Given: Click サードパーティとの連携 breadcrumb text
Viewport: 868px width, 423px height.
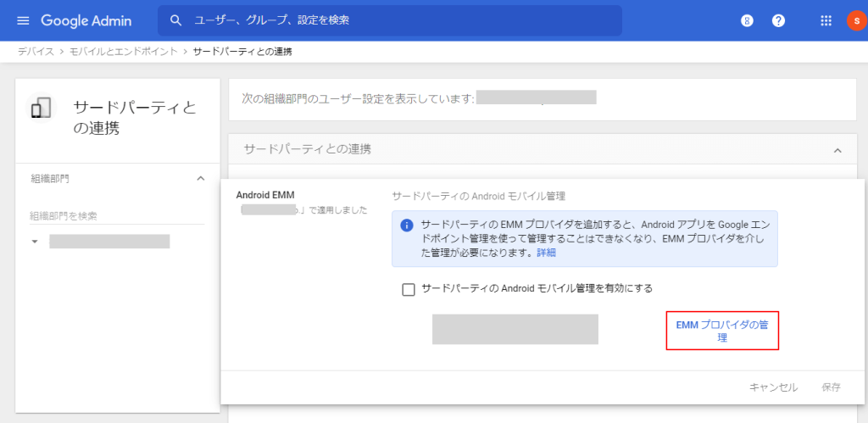Looking at the screenshot, I should tap(242, 52).
